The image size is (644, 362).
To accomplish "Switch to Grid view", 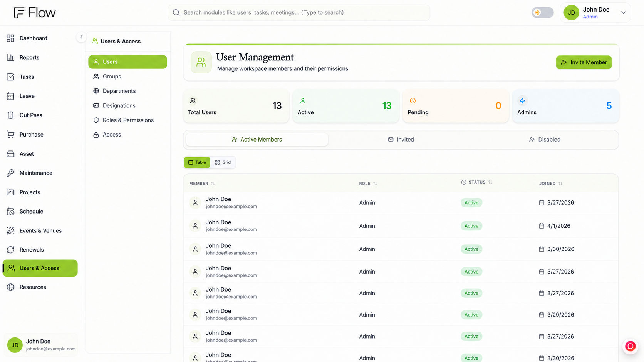I will pyautogui.click(x=223, y=162).
